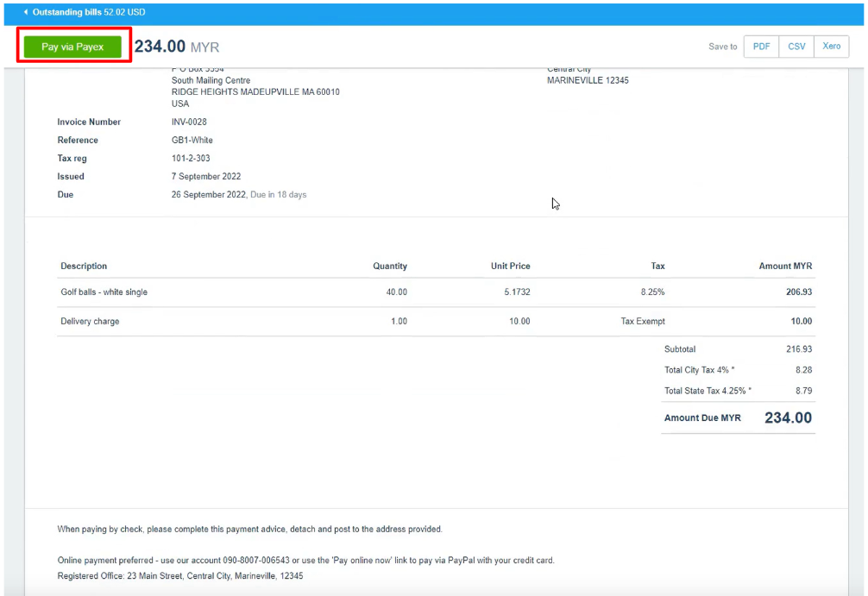Click the due date 26 September 2022
868x596 pixels.
click(209, 195)
